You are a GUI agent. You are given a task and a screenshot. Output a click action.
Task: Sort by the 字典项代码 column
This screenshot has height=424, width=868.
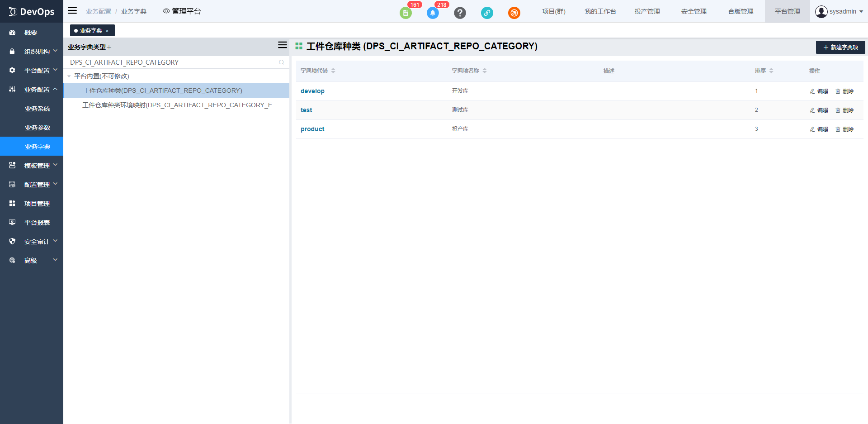[333, 71]
